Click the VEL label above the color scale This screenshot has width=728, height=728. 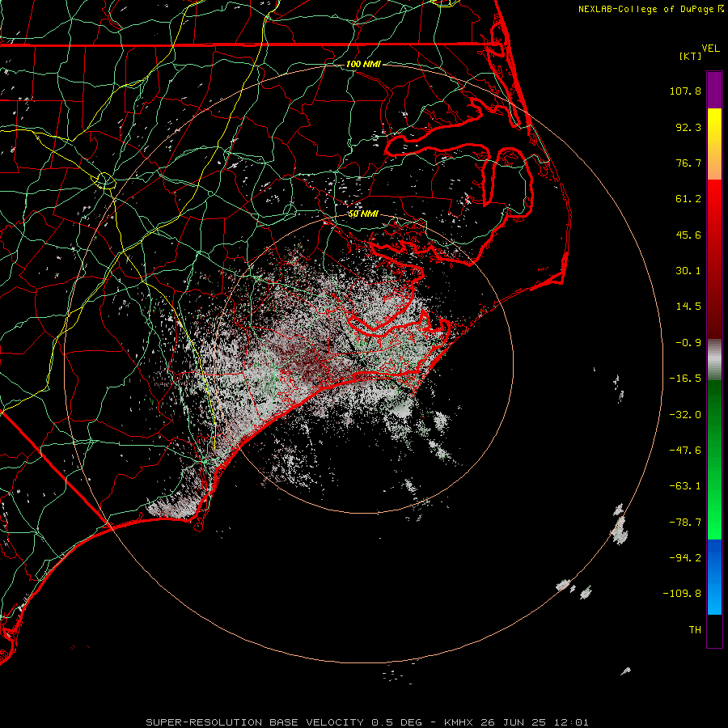(710, 49)
